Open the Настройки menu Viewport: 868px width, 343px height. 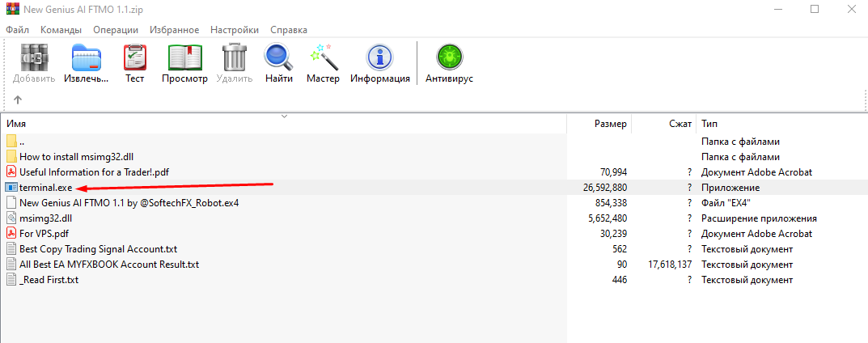click(234, 30)
